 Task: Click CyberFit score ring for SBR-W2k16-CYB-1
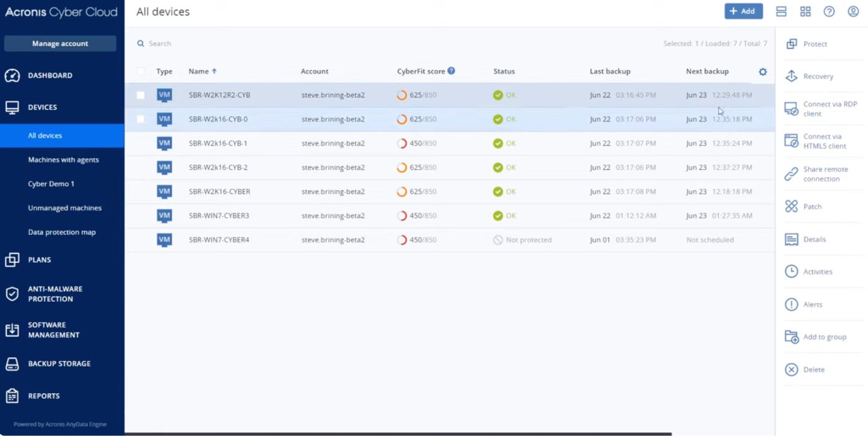pyautogui.click(x=402, y=143)
